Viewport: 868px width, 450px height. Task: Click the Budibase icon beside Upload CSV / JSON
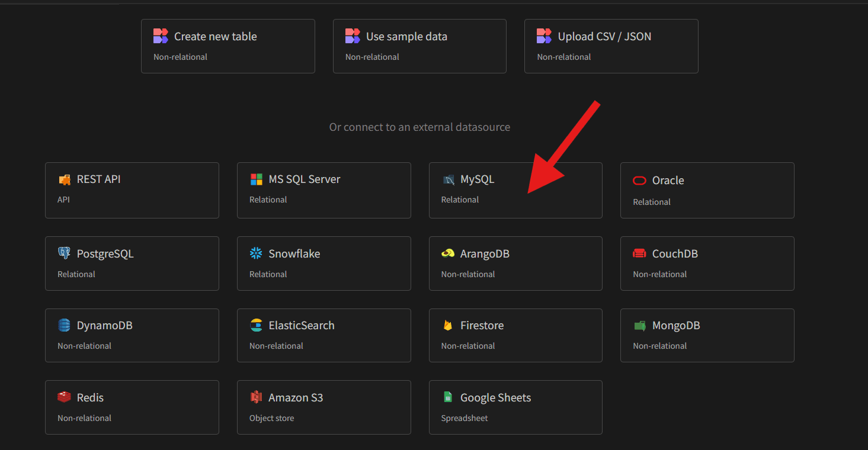click(x=544, y=36)
